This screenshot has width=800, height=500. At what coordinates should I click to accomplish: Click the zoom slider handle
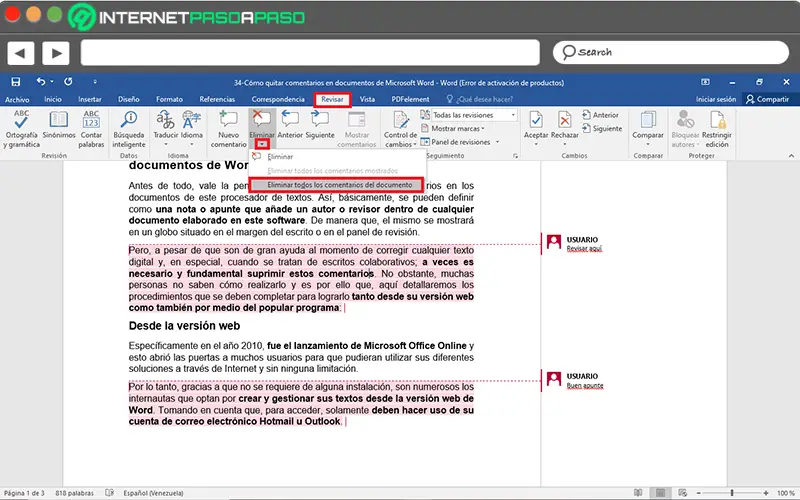coord(732,493)
